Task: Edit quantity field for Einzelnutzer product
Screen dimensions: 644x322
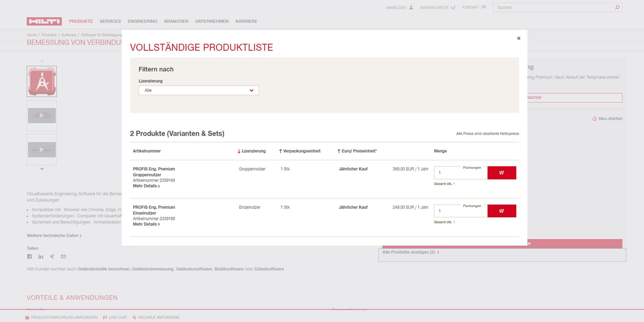Action: pos(461,211)
